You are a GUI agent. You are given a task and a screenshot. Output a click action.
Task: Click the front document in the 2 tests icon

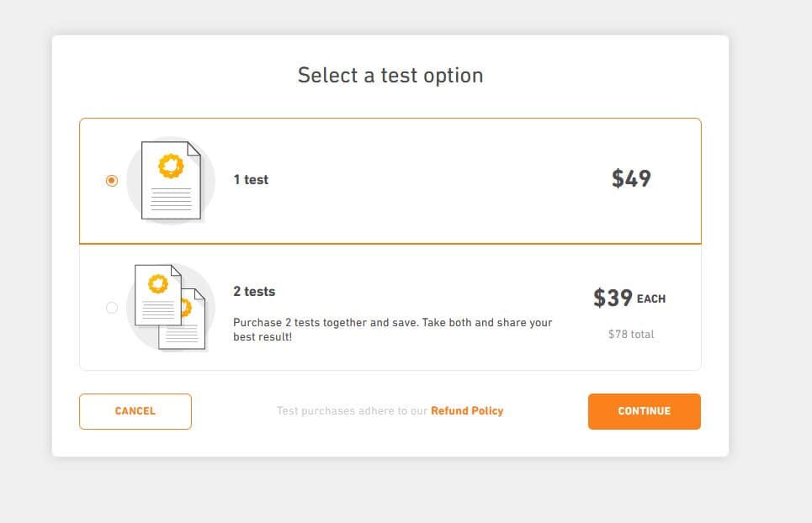[x=157, y=295]
